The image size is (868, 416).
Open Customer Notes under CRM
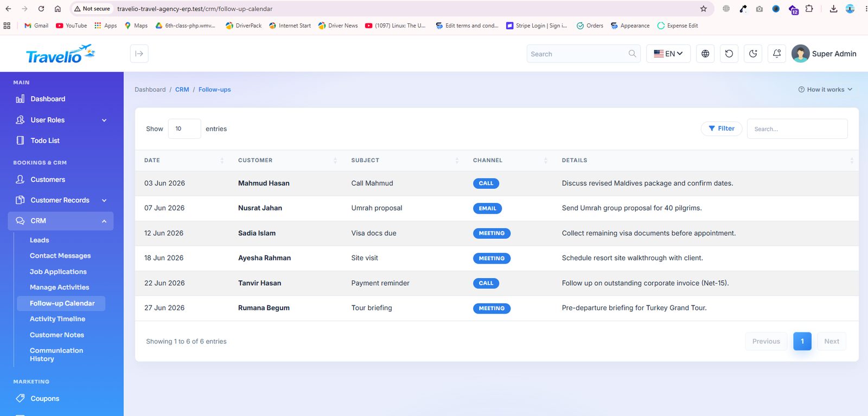point(57,335)
